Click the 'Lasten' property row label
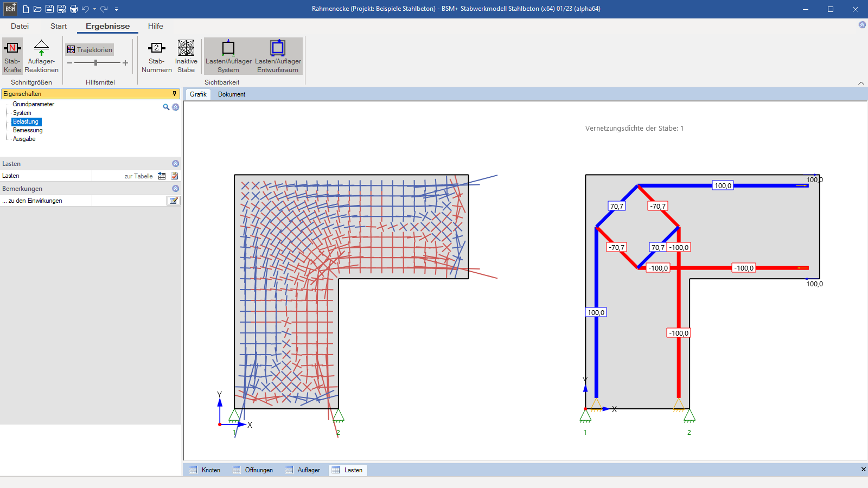The height and width of the screenshot is (488, 868). coord(11,176)
